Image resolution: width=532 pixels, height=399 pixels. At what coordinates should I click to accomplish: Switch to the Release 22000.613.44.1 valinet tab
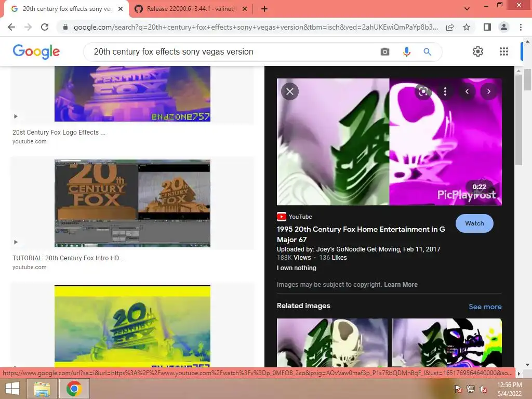tap(190, 9)
